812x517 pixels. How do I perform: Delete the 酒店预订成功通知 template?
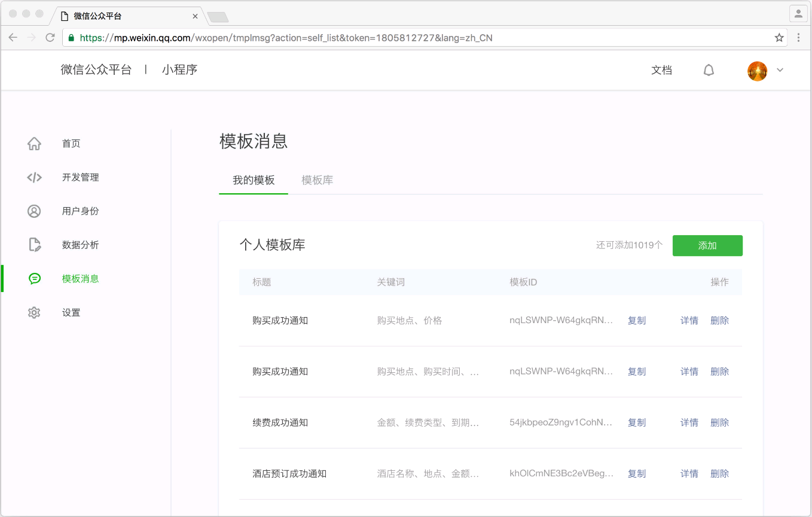click(720, 474)
